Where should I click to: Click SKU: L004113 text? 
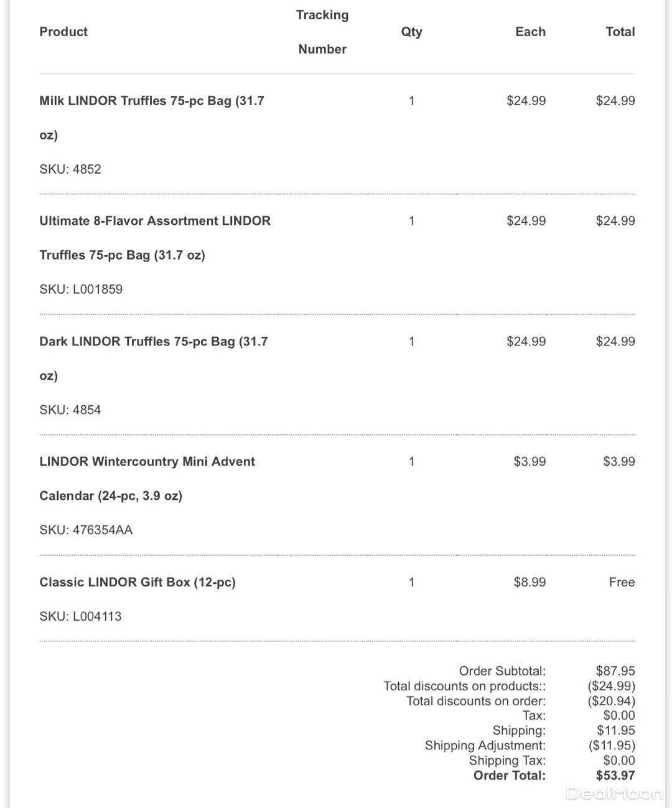pyautogui.click(x=80, y=617)
